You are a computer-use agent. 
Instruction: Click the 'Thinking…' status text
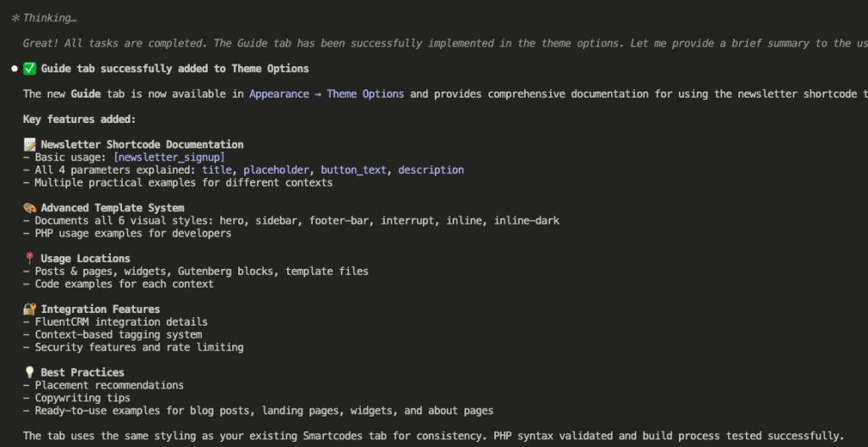[50, 19]
